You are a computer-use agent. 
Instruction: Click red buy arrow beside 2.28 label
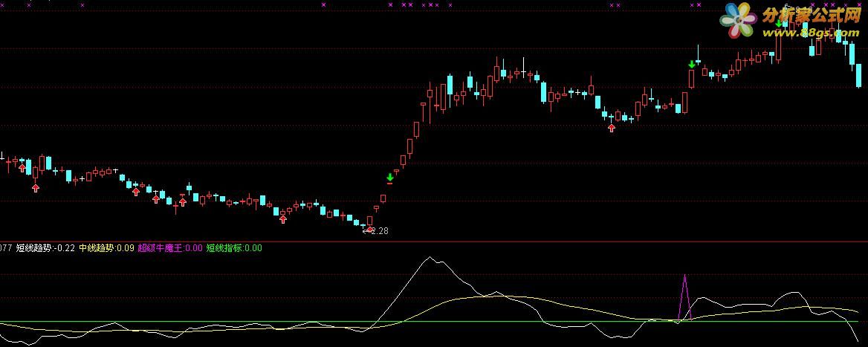click(370, 229)
